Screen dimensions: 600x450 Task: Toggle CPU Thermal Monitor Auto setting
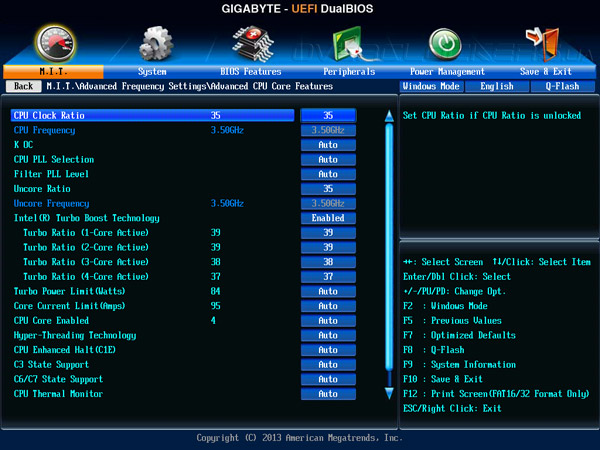(x=328, y=394)
